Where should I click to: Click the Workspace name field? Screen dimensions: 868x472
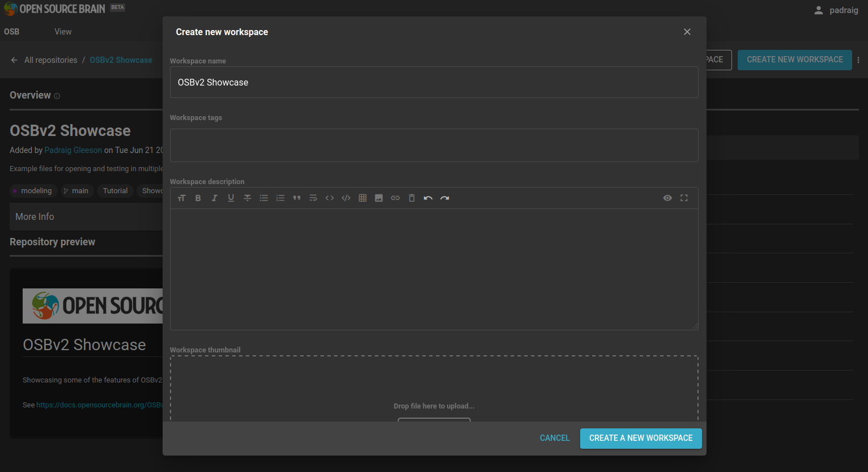click(434, 82)
